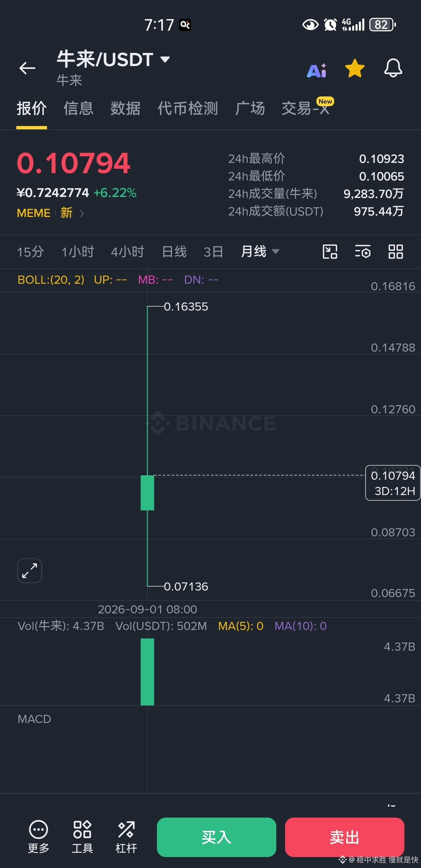Open the AI analysis icon

[316, 70]
